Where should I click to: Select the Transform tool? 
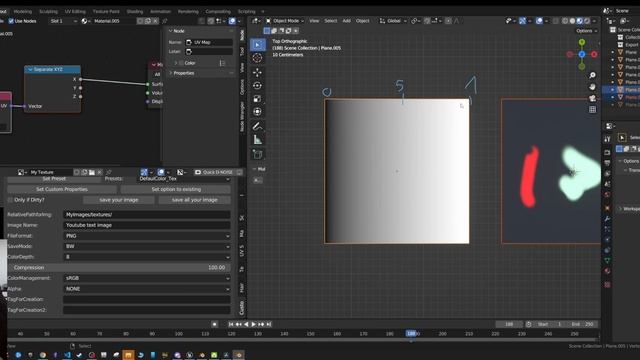257,112
